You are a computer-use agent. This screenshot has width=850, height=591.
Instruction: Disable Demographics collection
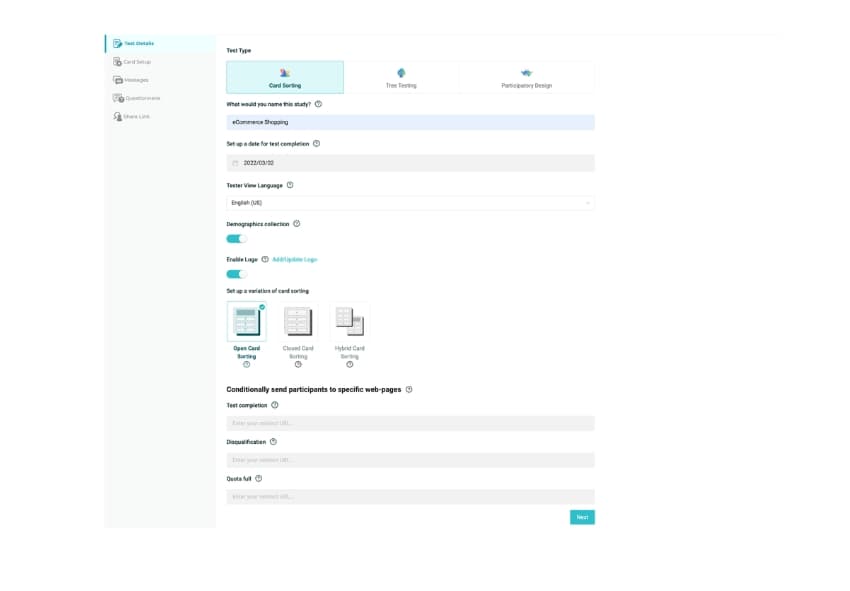click(236, 238)
